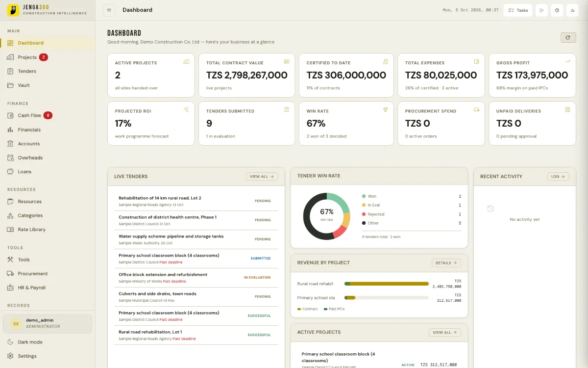Open Rate Library via its book icon
The width and height of the screenshot is (588, 368).
[10, 229]
